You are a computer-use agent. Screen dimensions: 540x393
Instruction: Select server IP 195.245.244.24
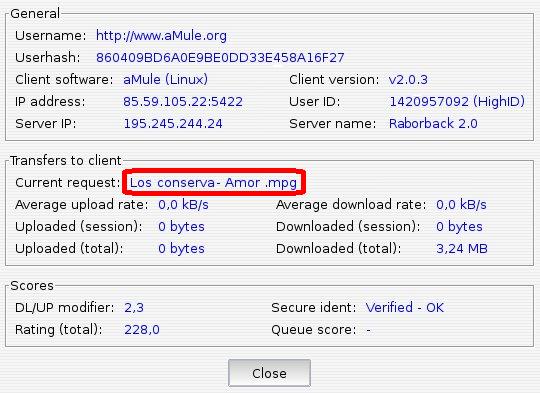click(x=173, y=124)
